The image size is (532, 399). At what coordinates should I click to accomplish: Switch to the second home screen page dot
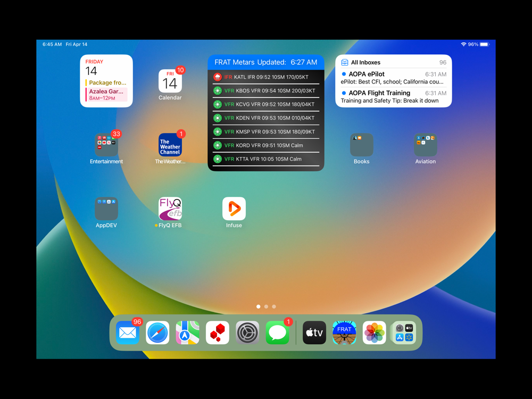(x=266, y=306)
